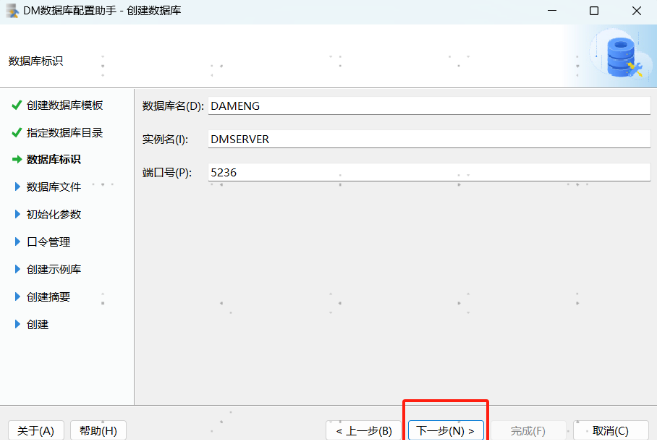Viewport: 657px width, 440px height.
Task: Click blue triangle beside 创建摘要
Action: 17,297
